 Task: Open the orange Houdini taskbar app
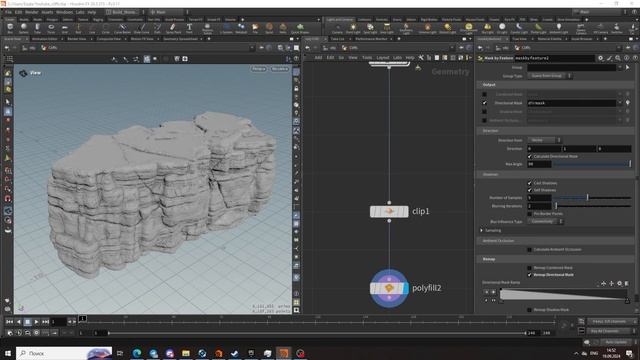[x=284, y=353]
